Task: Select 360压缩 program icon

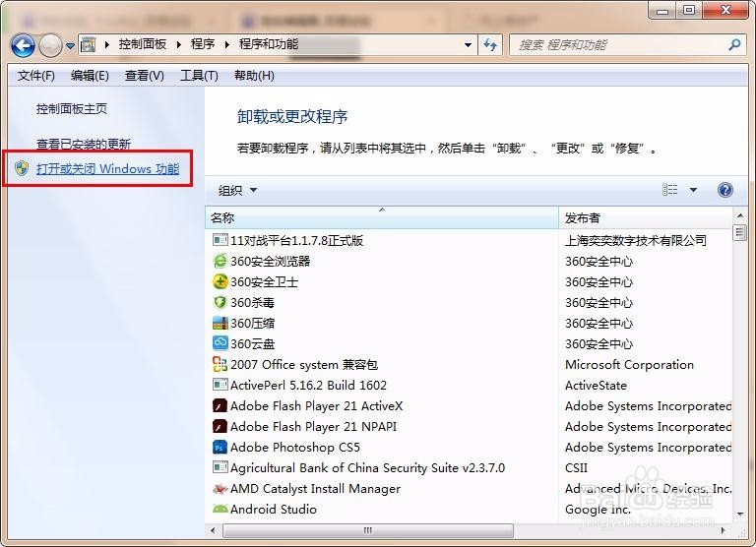Action: (220, 323)
